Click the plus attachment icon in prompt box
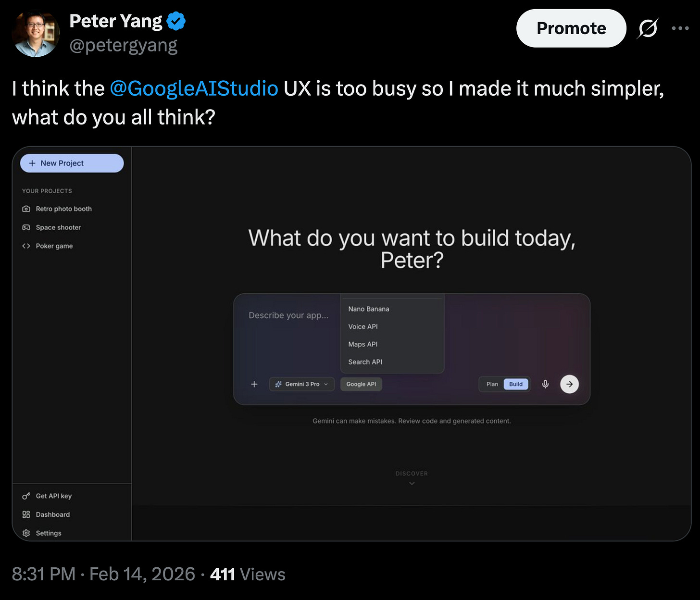700x600 pixels. [254, 384]
